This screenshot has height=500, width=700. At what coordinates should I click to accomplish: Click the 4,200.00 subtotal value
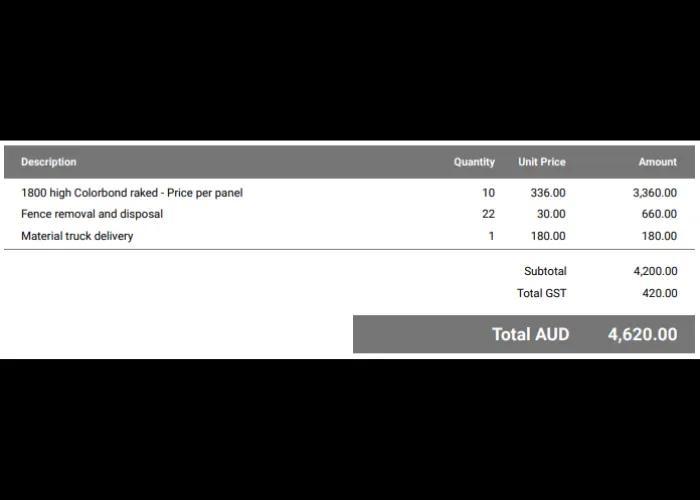pos(655,271)
